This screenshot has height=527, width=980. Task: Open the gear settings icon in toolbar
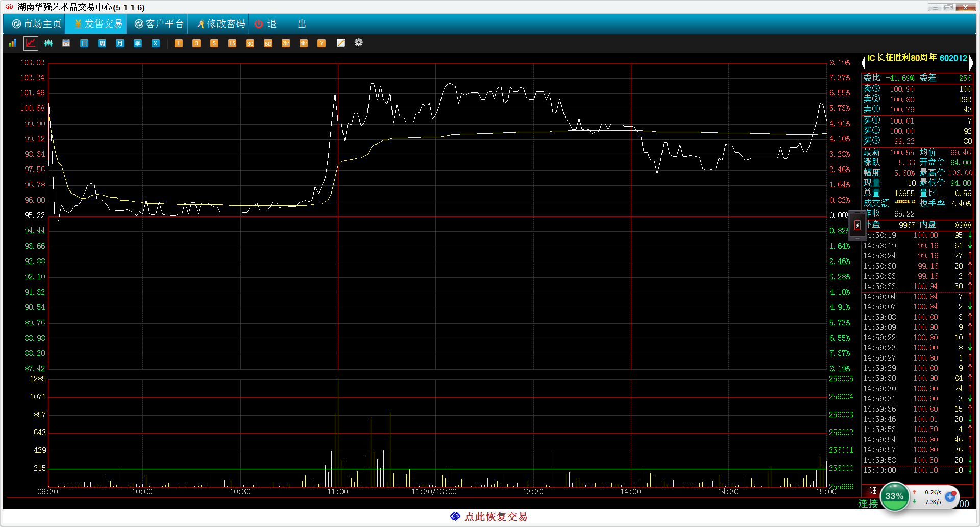click(359, 42)
